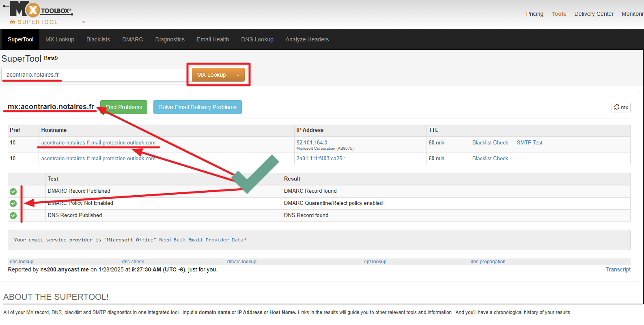Select the SuperTool tab
The height and width of the screenshot is (325, 644).
coord(21,39)
